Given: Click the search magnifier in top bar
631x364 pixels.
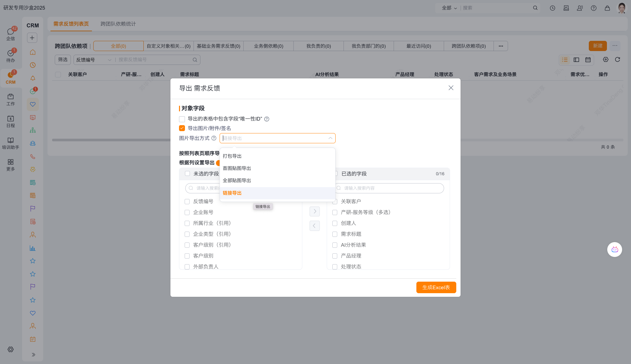Looking at the screenshot, I should (x=535, y=8).
